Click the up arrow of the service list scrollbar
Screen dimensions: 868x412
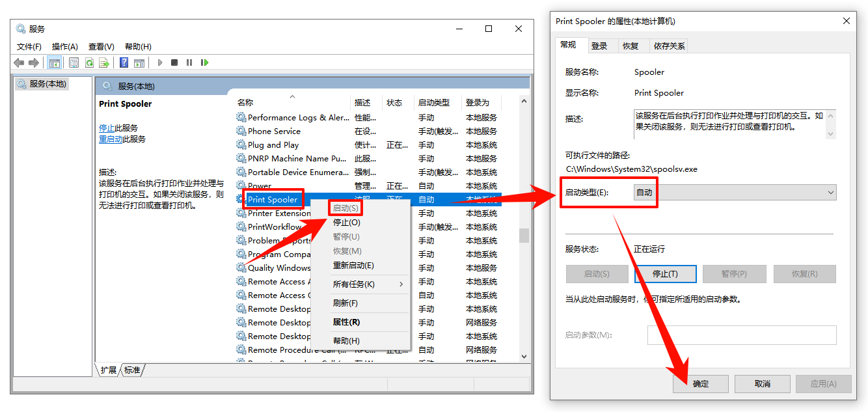coord(524,101)
